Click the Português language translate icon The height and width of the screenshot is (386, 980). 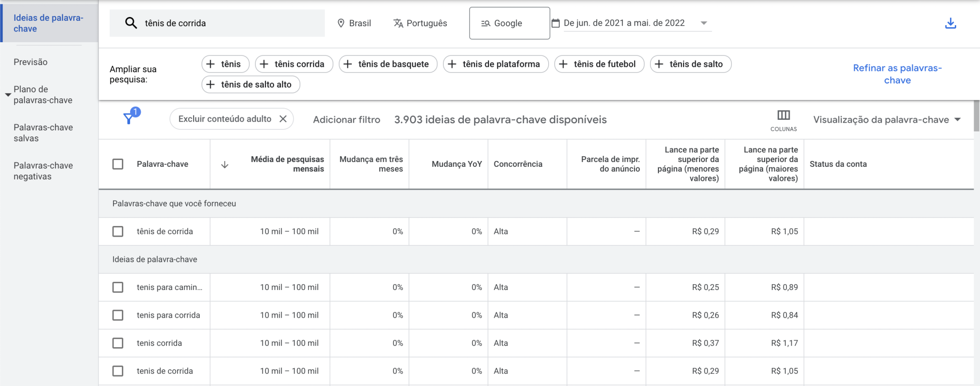398,23
